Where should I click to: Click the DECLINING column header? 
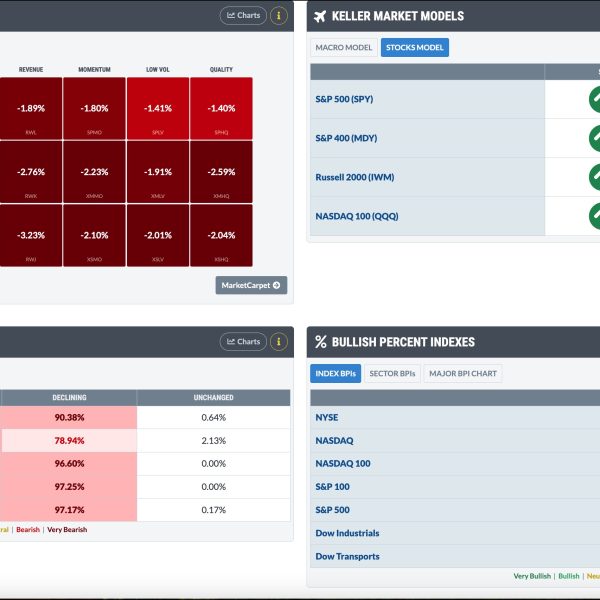pyautogui.click(x=69, y=398)
